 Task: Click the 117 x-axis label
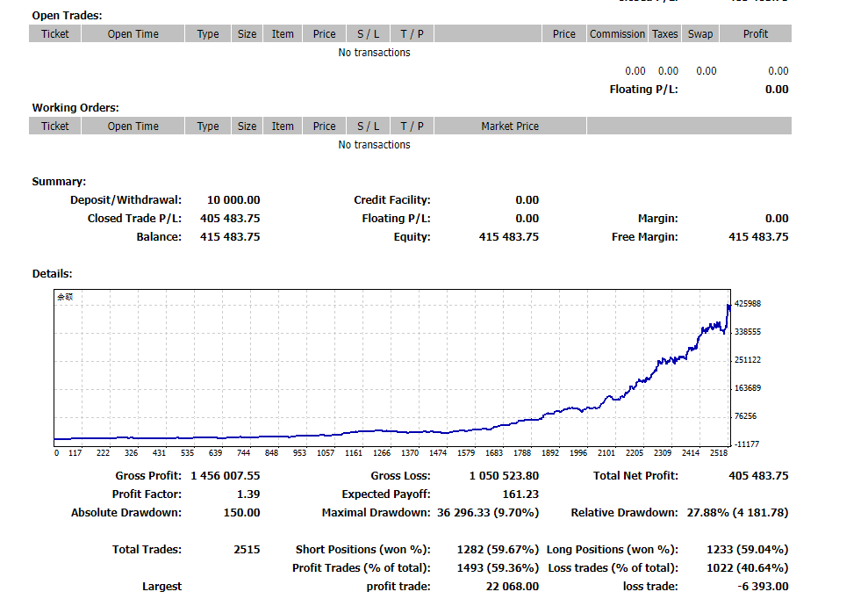(75, 452)
